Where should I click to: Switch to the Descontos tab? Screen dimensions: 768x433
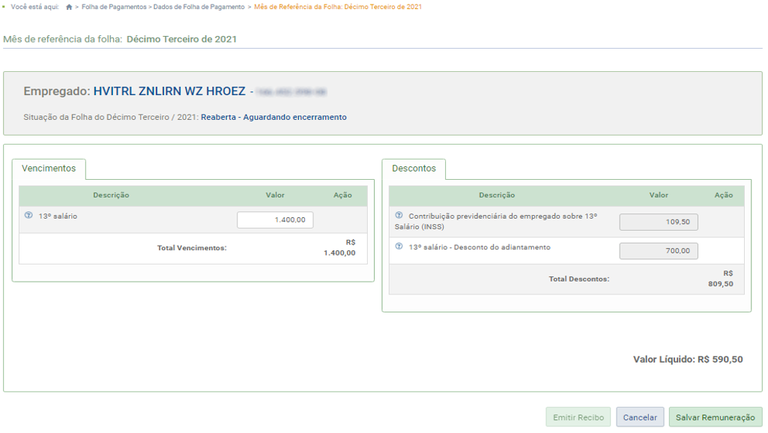(413, 169)
